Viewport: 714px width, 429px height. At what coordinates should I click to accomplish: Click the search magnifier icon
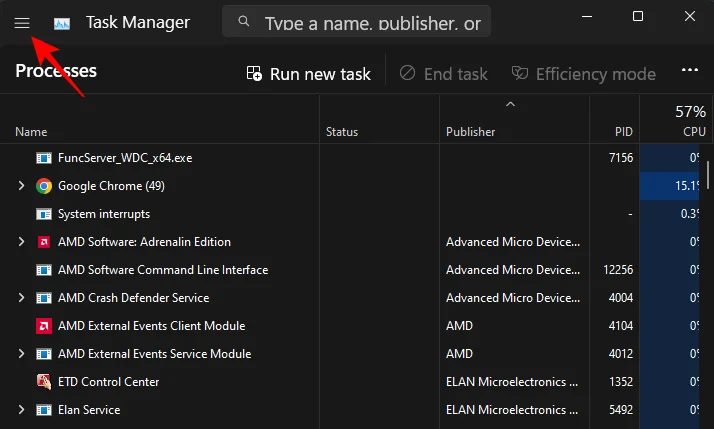pyautogui.click(x=244, y=21)
